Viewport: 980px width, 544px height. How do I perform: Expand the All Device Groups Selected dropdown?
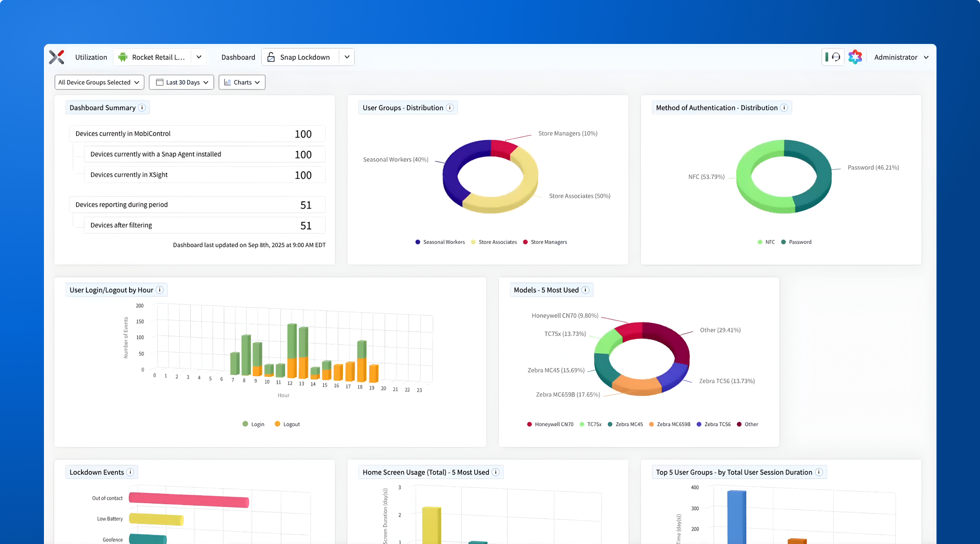coord(99,82)
